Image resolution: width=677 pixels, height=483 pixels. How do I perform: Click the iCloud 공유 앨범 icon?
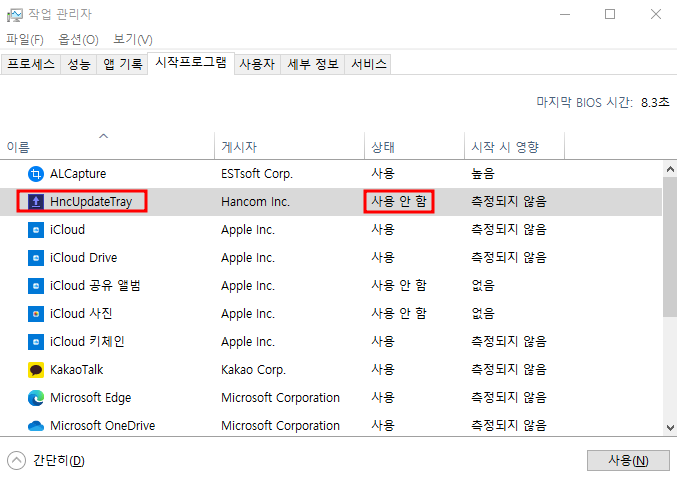coord(36,286)
